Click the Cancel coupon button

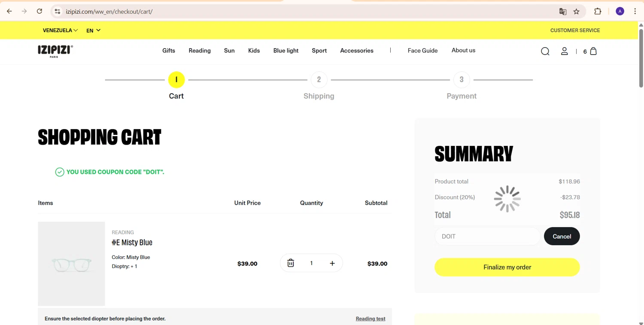tap(562, 236)
